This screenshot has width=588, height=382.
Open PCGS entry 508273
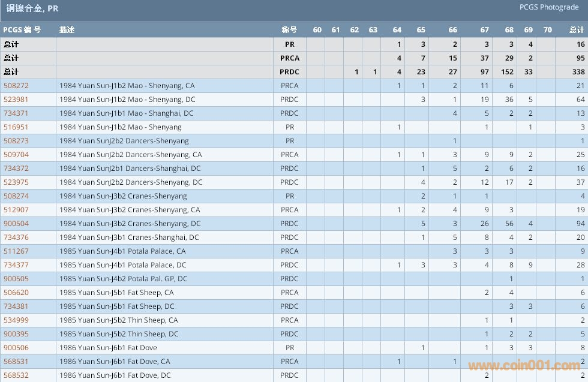16,141
